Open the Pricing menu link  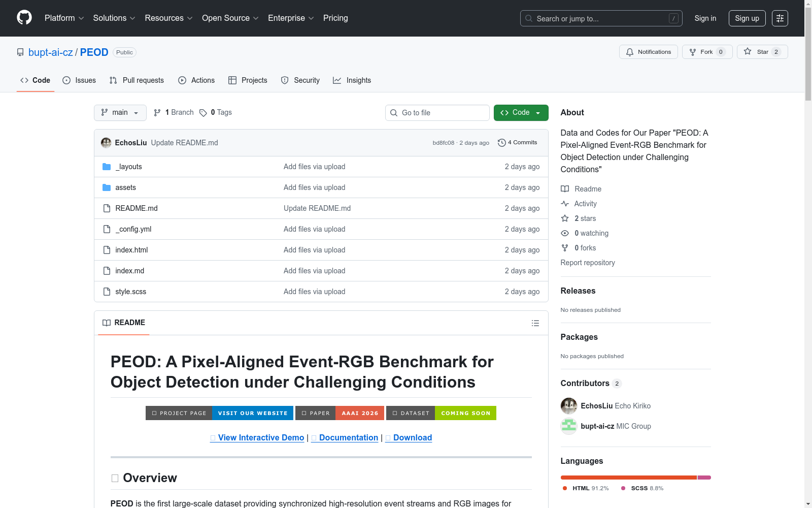pyautogui.click(x=335, y=18)
